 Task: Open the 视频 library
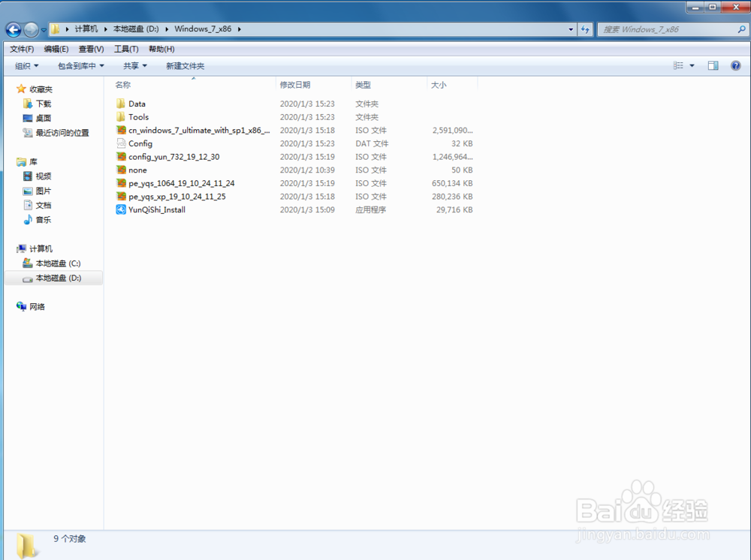click(x=43, y=176)
